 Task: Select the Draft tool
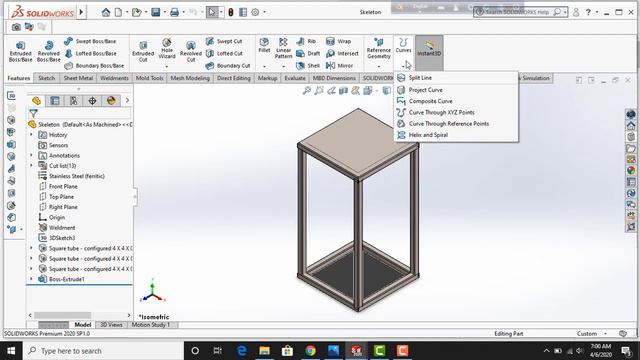click(308, 53)
